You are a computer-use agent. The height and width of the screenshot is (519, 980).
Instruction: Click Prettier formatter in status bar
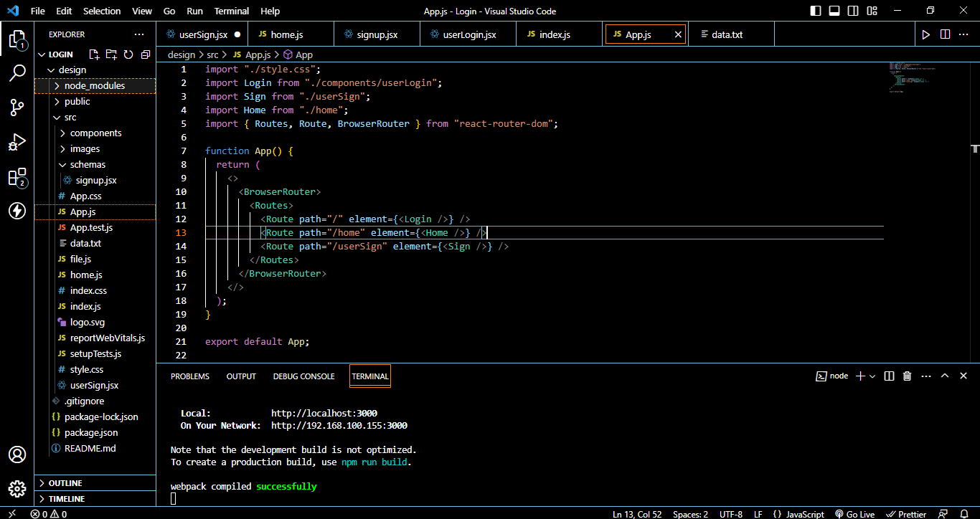pos(907,514)
